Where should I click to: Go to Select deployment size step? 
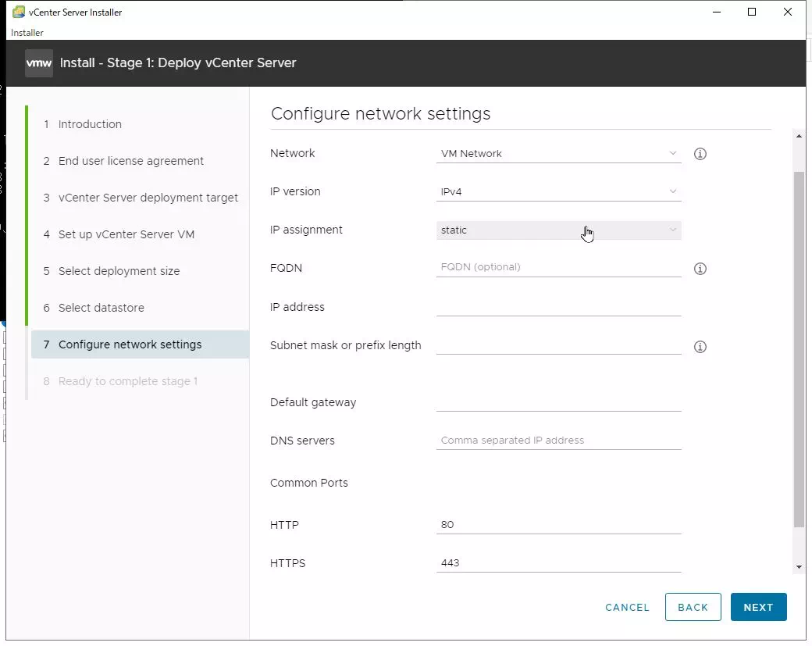(x=119, y=272)
